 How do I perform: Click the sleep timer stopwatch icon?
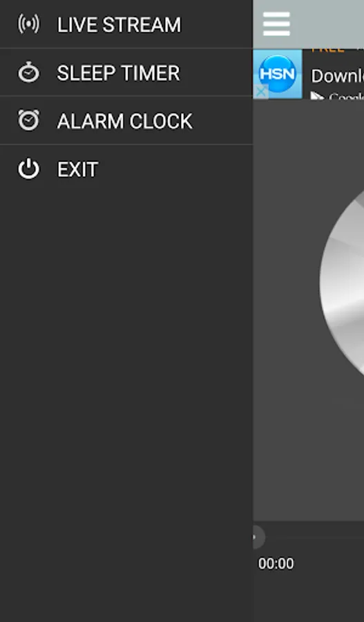[28, 72]
